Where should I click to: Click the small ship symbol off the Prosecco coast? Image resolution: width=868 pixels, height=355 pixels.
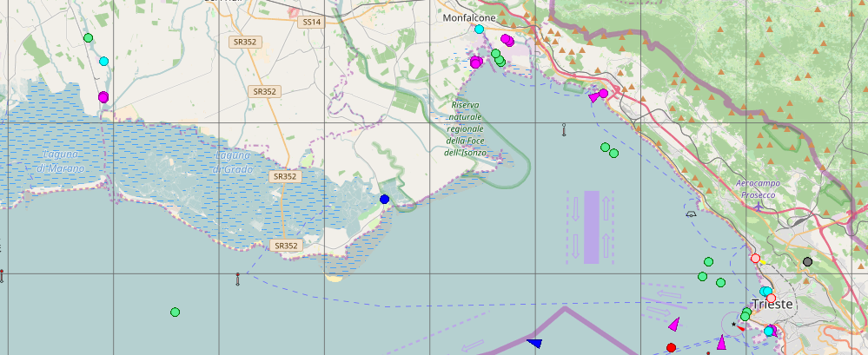(x=691, y=213)
